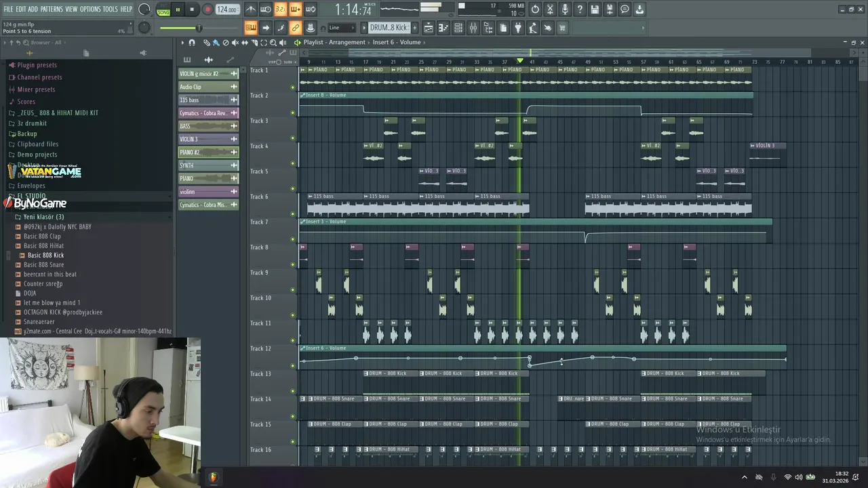Open the PATTERNS menu
868x488 pixels.
coord(52,9)
